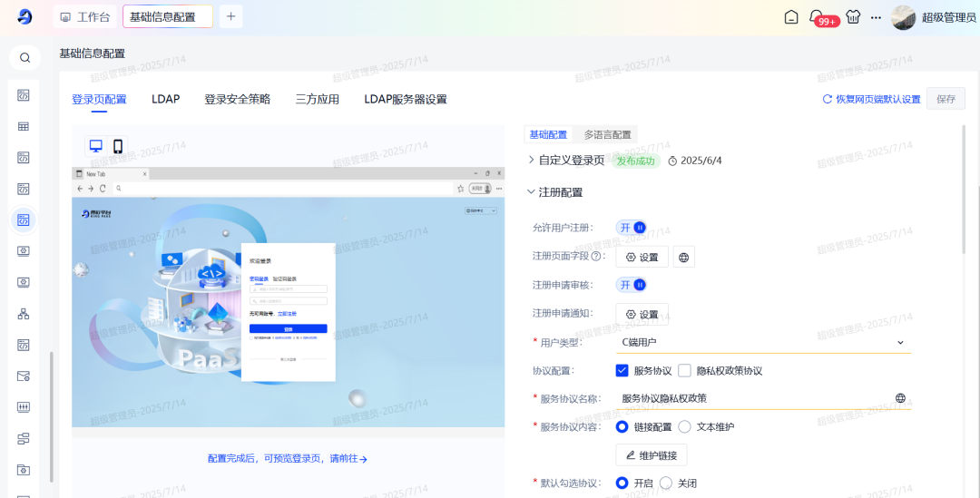Open the three-dot more menu in header

click(876, 17)
